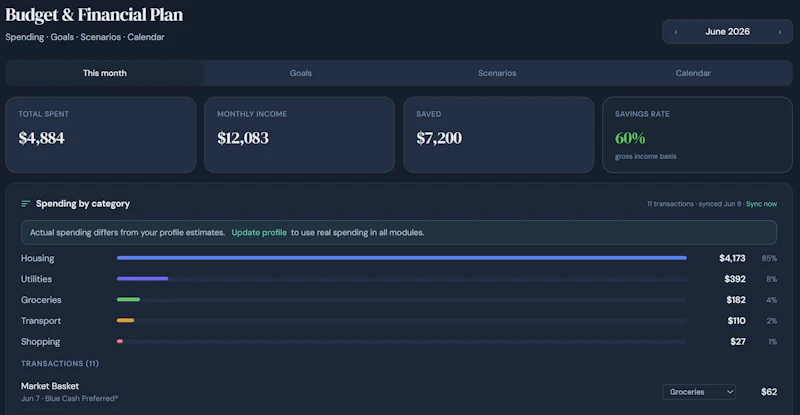Click the $27 Shopping amount
This screenshot has height=415, width=800.
(738, 342)
